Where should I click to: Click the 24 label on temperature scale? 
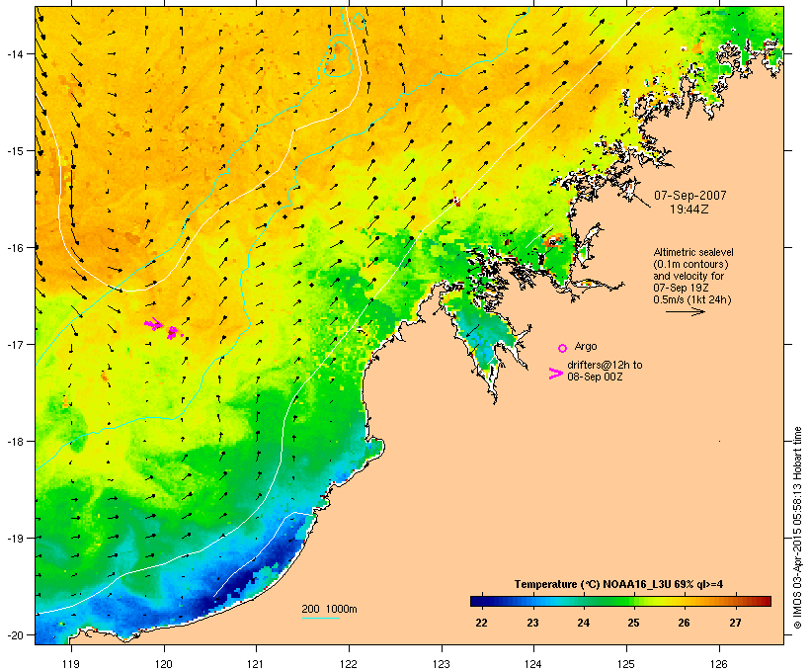point(583,623)
